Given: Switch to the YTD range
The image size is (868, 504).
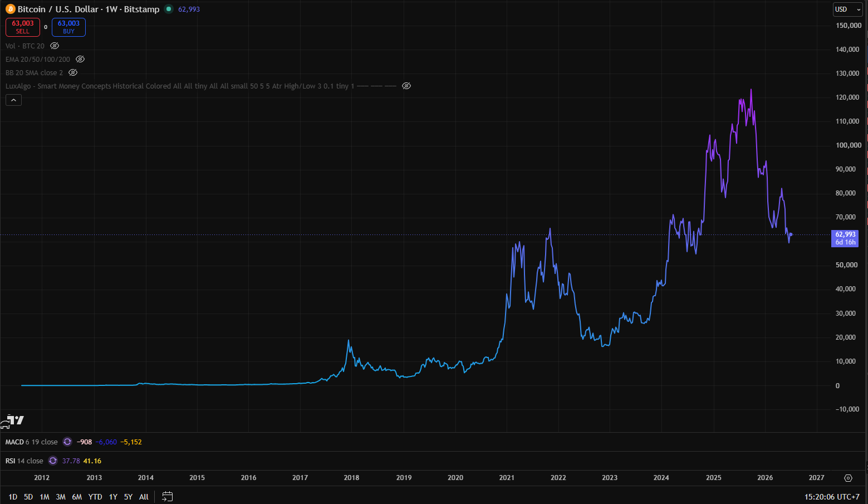Looking at the screenshot, I should [95, 497].
